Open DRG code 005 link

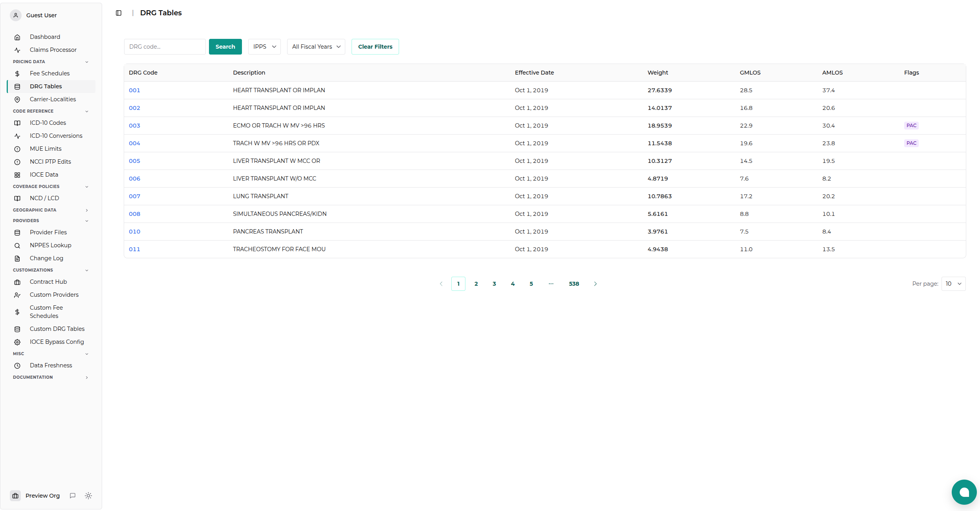[x=134, y=161]
